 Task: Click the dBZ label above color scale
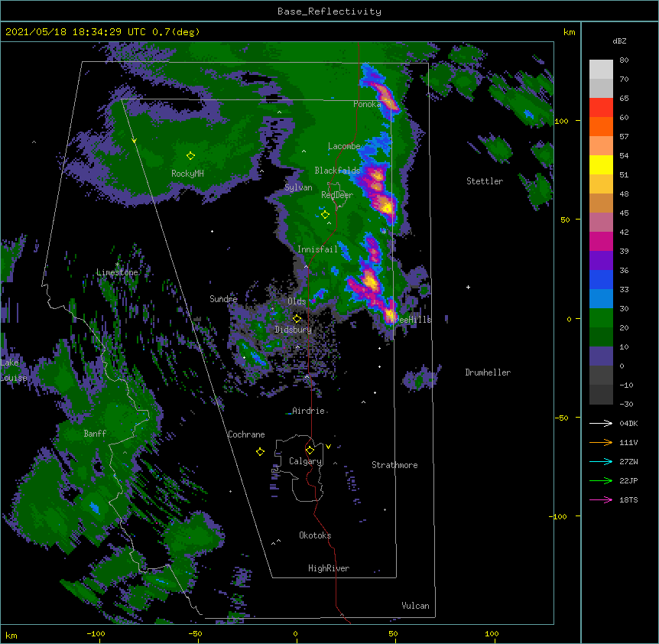click(x=619, y=41)
